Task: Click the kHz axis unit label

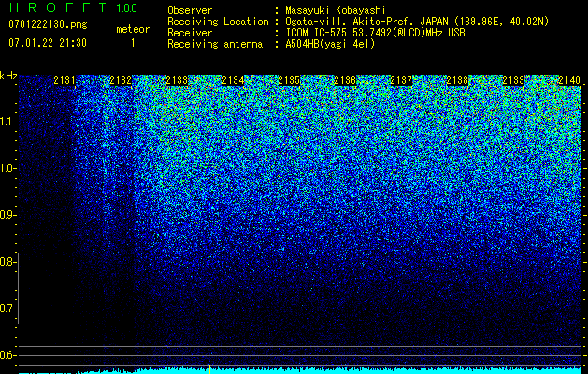Action: (8, 76)
